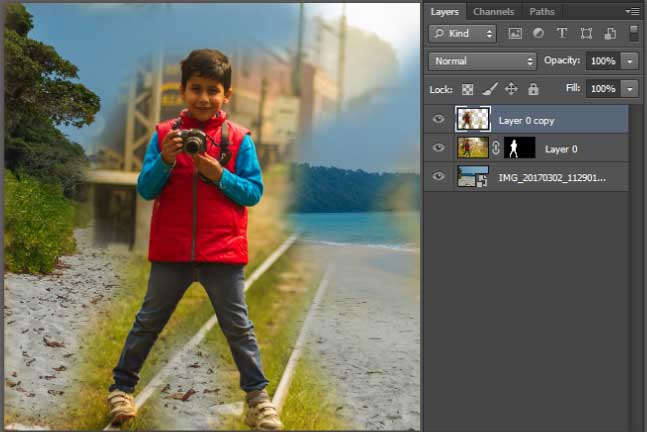Image resolution: width=647 pixels, height=432 pixels.
Task: Lock position move icon
Action: click(x=511, y=89)
